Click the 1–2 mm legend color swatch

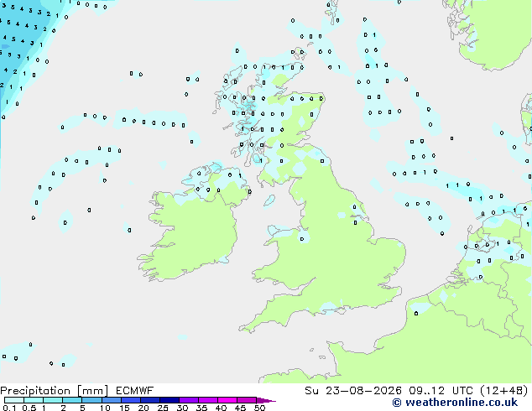(53, 400)
